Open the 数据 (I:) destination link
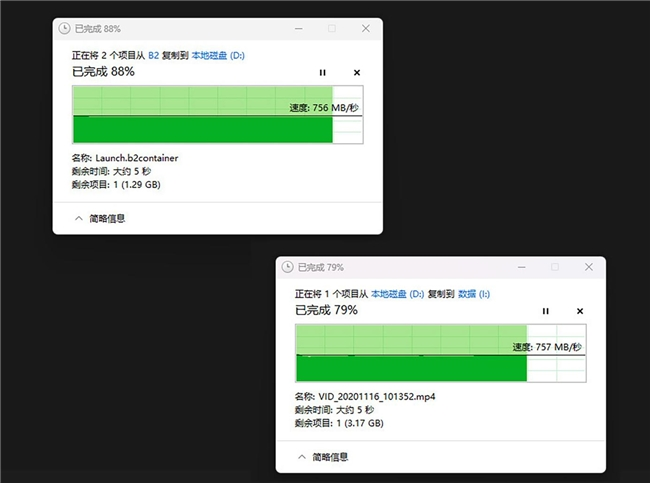This screenshot has height=483, width=650. (476, 295)
